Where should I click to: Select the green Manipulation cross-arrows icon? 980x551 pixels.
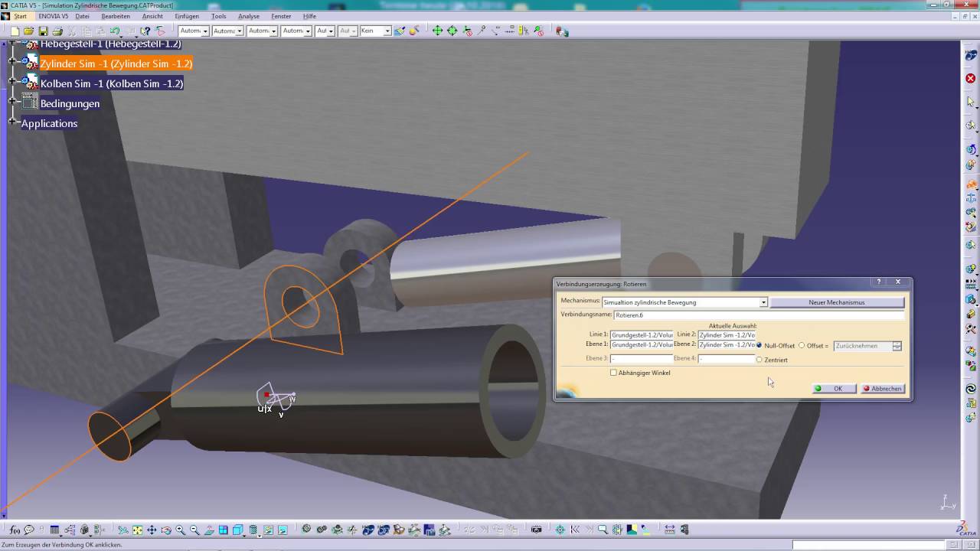[437, 31]
